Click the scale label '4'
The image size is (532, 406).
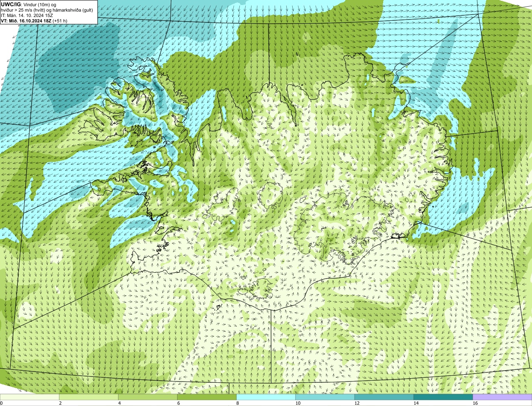(119, 403)
